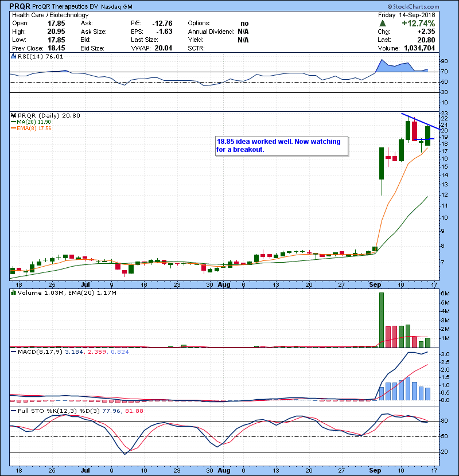
Task: Click the Options value 'no'
Action: click(x=244, y=24)
